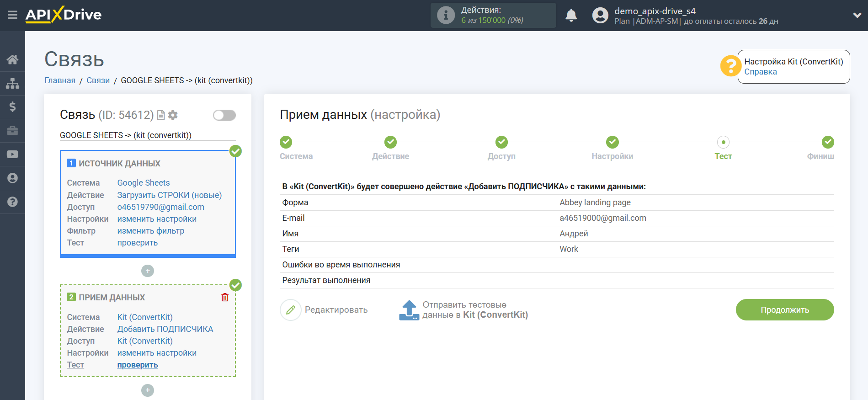
Task: Open help question icon in sidebar
Action: click(x=12, y=202)
